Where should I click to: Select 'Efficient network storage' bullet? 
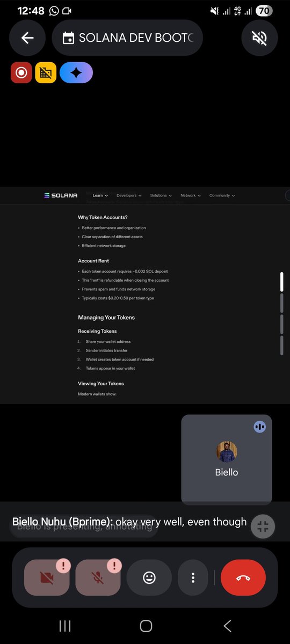click(104, 246)
